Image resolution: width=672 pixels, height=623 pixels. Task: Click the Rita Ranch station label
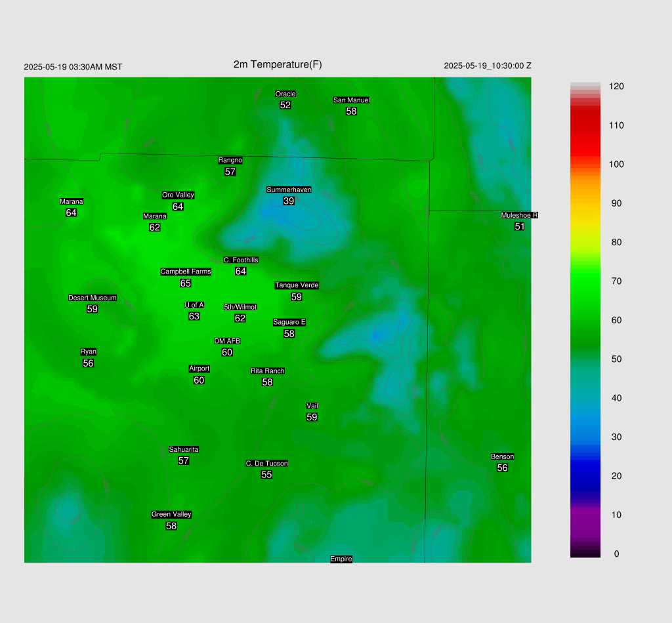click(x=268, y=371)
